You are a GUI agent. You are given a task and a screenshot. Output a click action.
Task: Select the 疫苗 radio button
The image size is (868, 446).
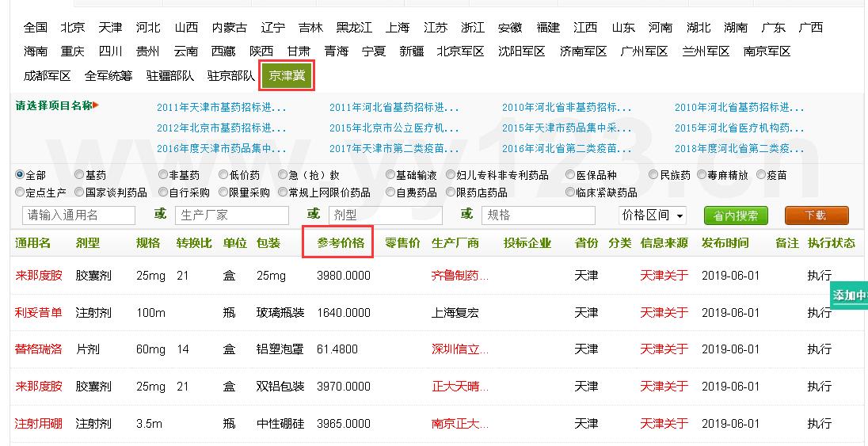click(x=761, y=175)
